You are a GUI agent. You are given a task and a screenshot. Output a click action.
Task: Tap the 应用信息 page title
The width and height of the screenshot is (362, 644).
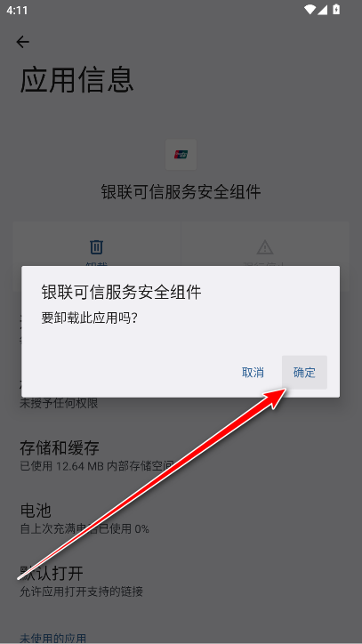[x=76, y=80]
